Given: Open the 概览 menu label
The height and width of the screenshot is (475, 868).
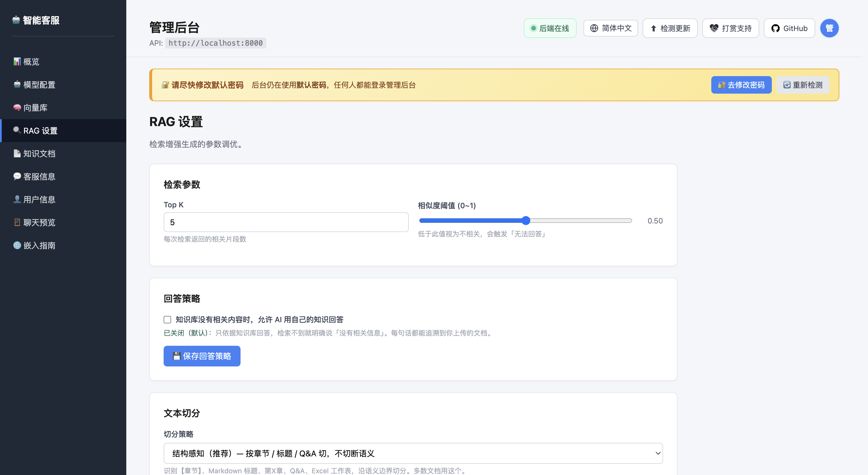Looking at the screenshot, I should coord(31,62).
